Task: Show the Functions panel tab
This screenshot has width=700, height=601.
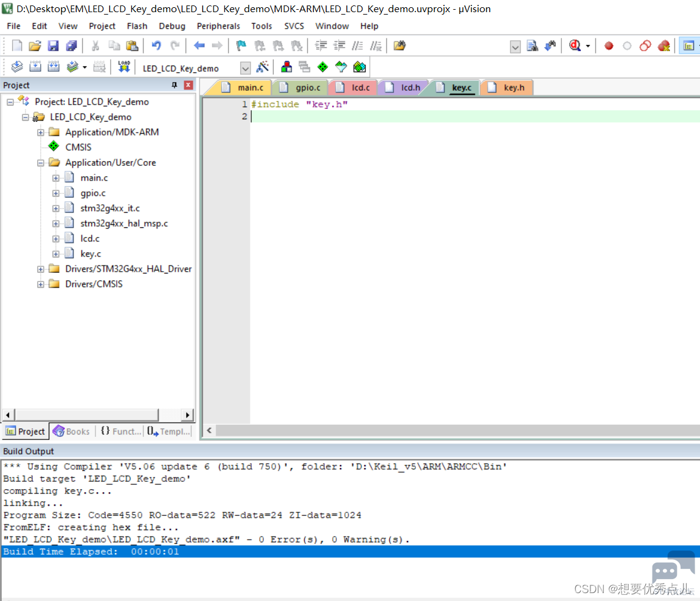Action: point(120,431)
